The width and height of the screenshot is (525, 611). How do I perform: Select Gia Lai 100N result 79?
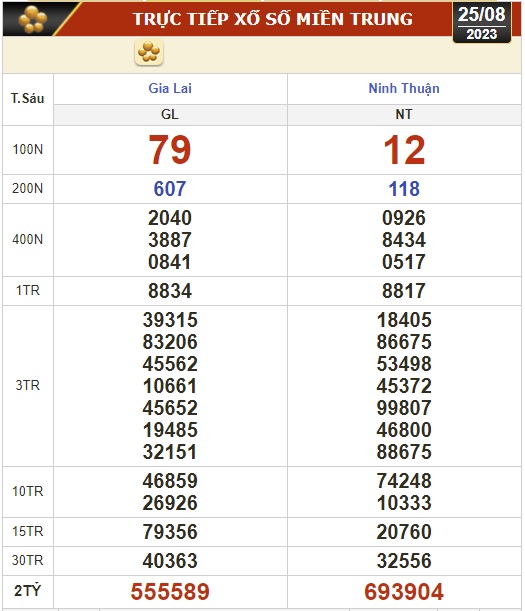(x=170, y=150)
